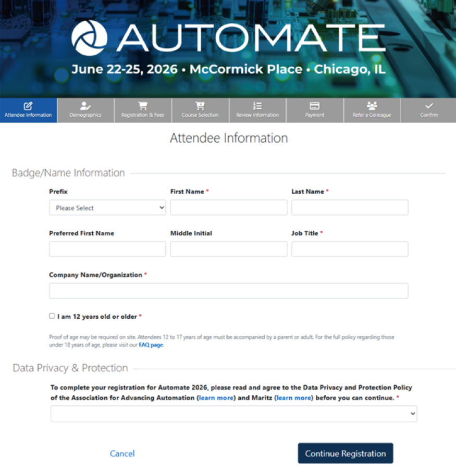Open the Attendee Information step tab

pos(28,110)
